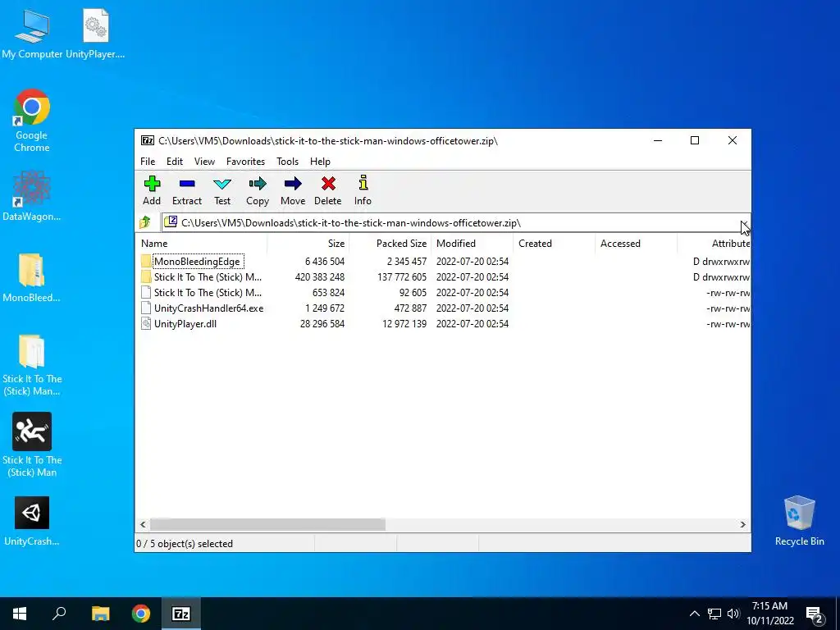Screen dimensions: 840x630
Task: Click the status text 0 / 5 object(s) selected
Action: (185, 544)
